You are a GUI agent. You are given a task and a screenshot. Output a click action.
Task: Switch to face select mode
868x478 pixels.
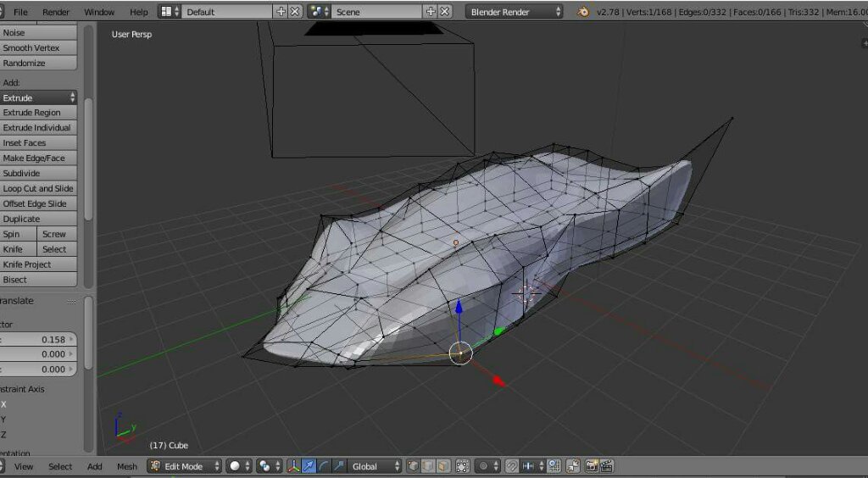[442, 466]
